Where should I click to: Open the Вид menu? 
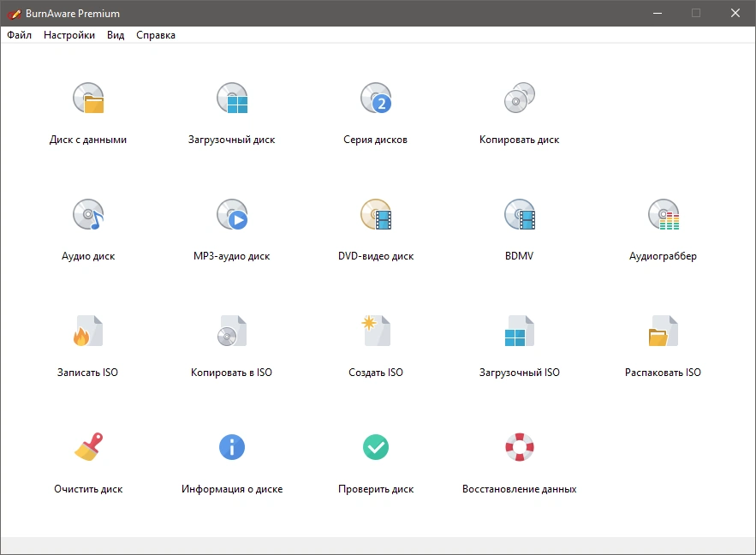(x=116, y=35)
